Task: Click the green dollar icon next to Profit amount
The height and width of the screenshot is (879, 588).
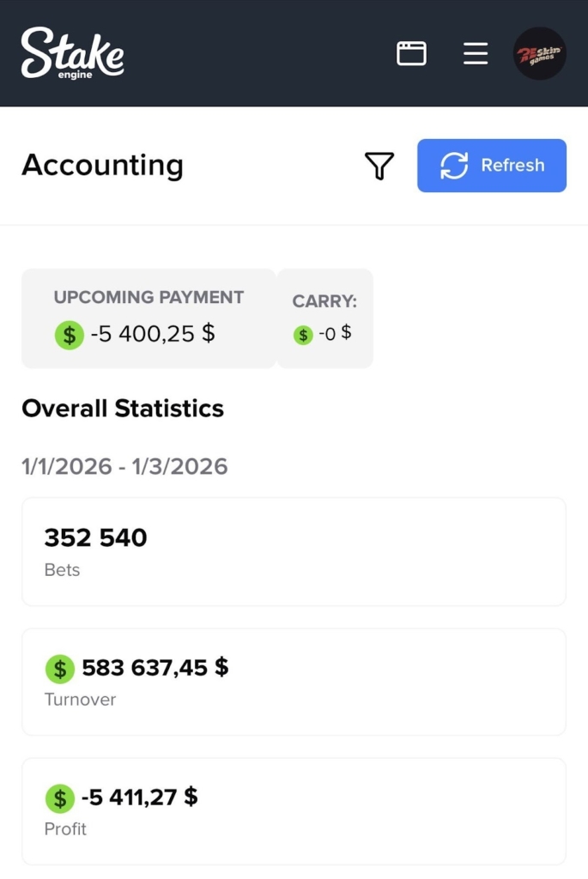Action: click(59, 798)
